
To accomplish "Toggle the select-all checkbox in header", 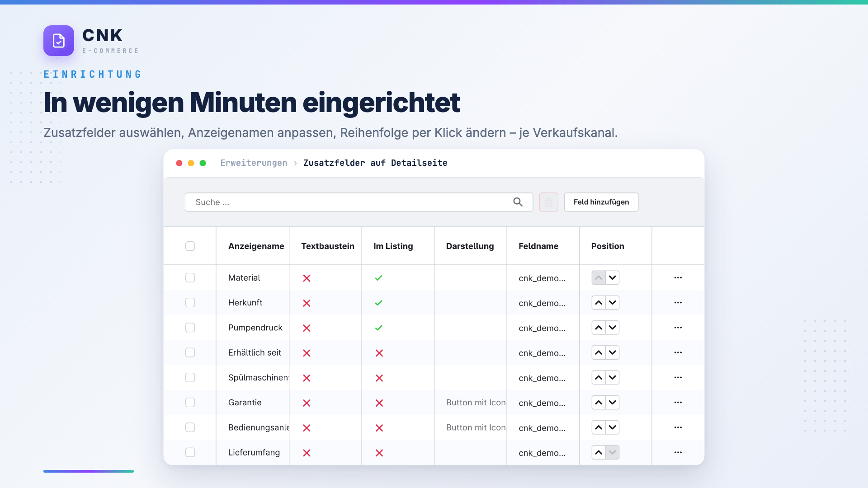I will 190,246.
